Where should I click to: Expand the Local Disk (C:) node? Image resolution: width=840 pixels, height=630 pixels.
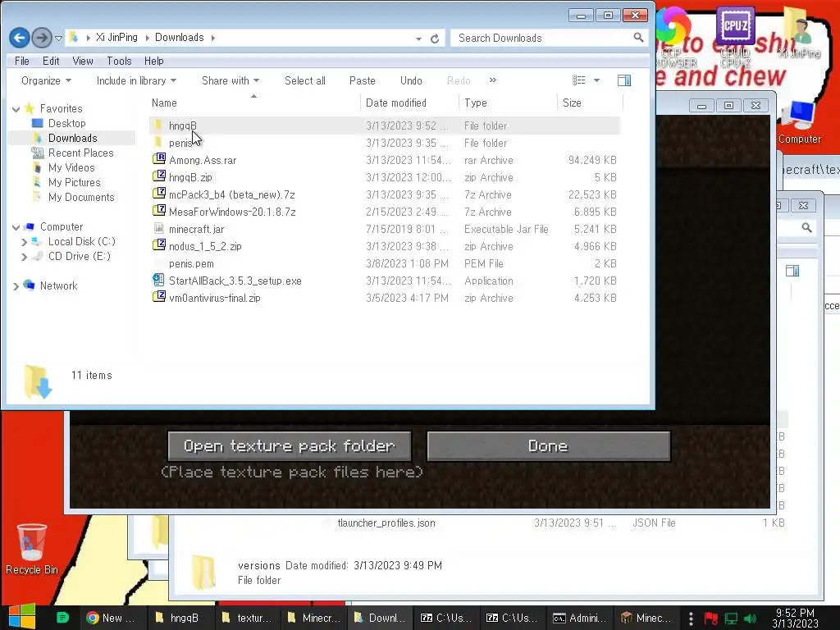pos(24,242)
